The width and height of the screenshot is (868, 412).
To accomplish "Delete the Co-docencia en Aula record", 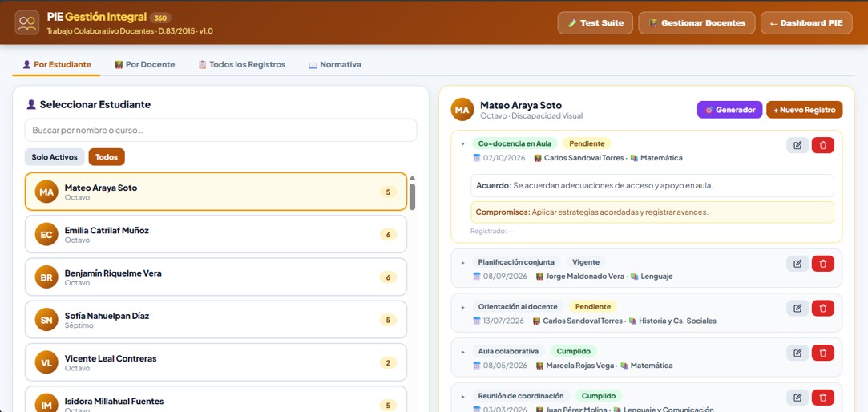I will pos(822,145).
